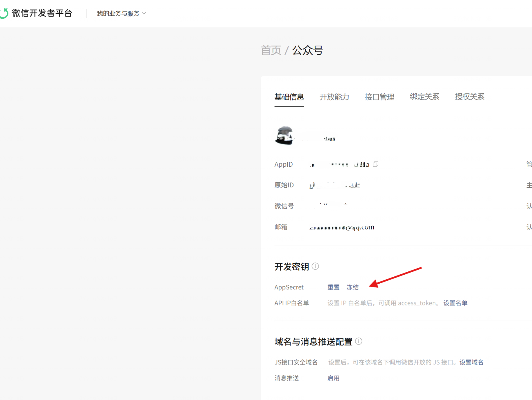The width and height of the screenshot is (532, 400).
Task: Freeze the AppSecret via 冻结
Action: click(352, 287)
